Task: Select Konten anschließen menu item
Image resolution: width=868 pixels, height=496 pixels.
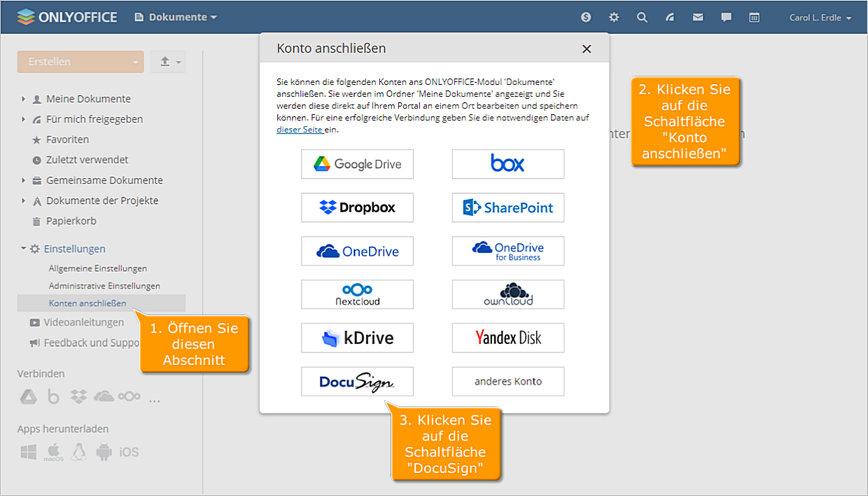Action: coord(101,303)
